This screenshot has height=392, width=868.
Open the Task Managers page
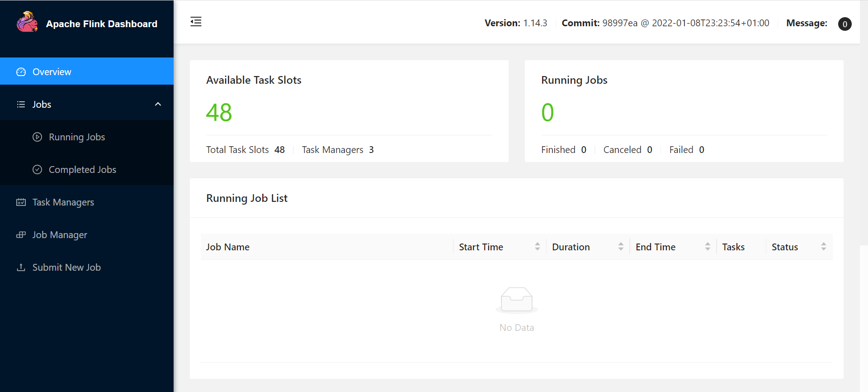click(87, 202)
